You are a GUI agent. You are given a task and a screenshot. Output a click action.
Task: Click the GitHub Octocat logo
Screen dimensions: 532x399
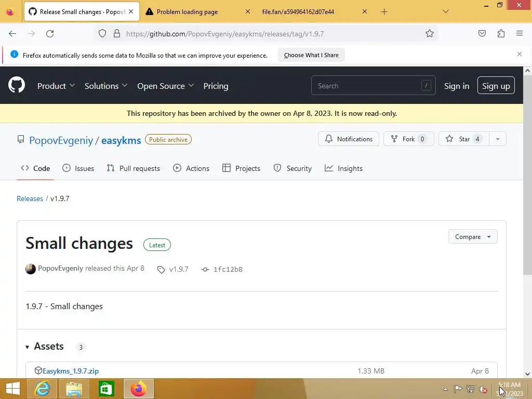[16, 85]
